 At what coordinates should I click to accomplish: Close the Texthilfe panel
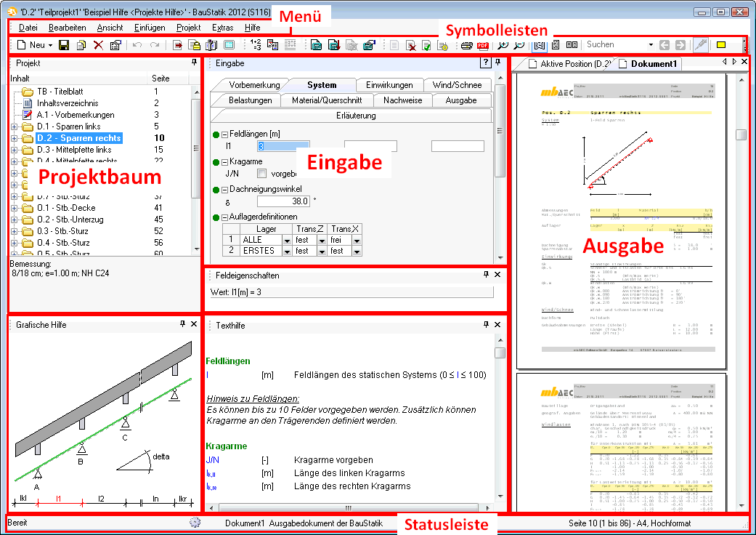coord(497,325)
